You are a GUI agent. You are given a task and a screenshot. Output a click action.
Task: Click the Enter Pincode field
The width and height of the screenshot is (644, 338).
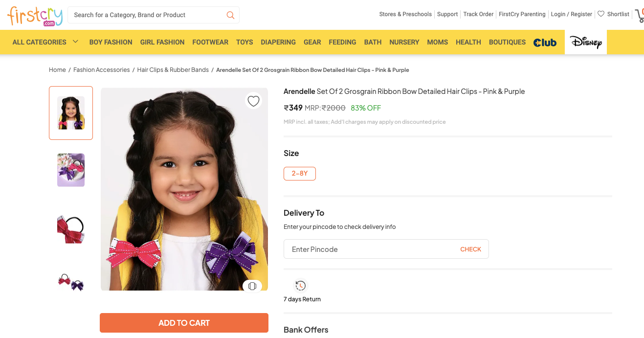(367, 249)
